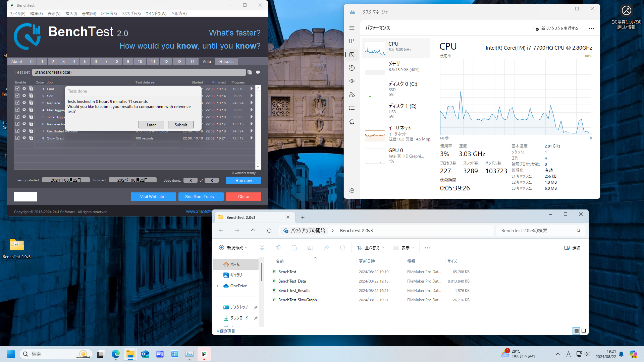The height and width of the screenshot is (362, 644).
Task: Click the BenchTest 2.0v3 search box in Explorer
Action: [x=540, y=231]
